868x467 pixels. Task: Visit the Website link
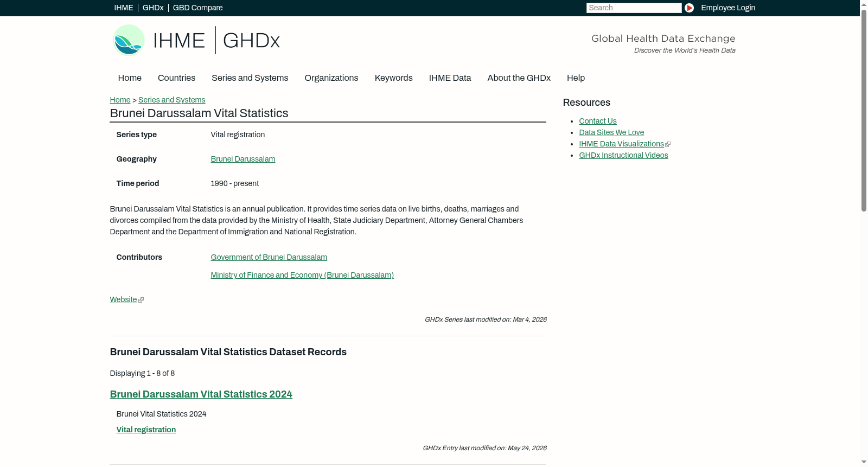pyautogui.click(x=123, y=299)
